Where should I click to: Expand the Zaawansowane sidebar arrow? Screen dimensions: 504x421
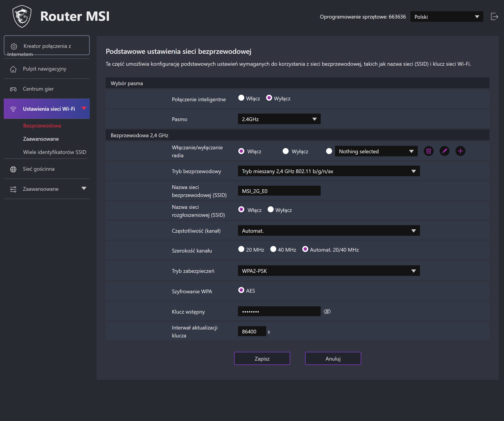point(84,188)
